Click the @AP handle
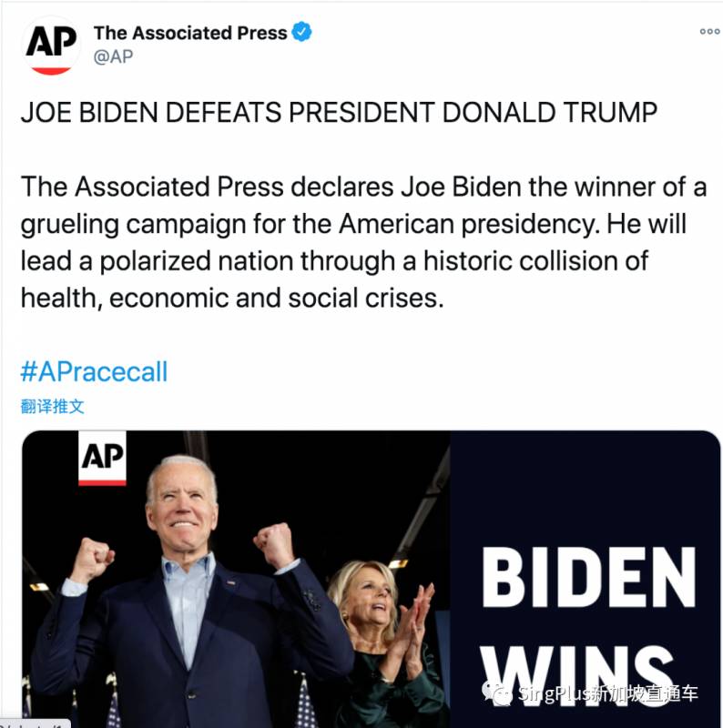 pyautogui.click(x=114, y=57)
